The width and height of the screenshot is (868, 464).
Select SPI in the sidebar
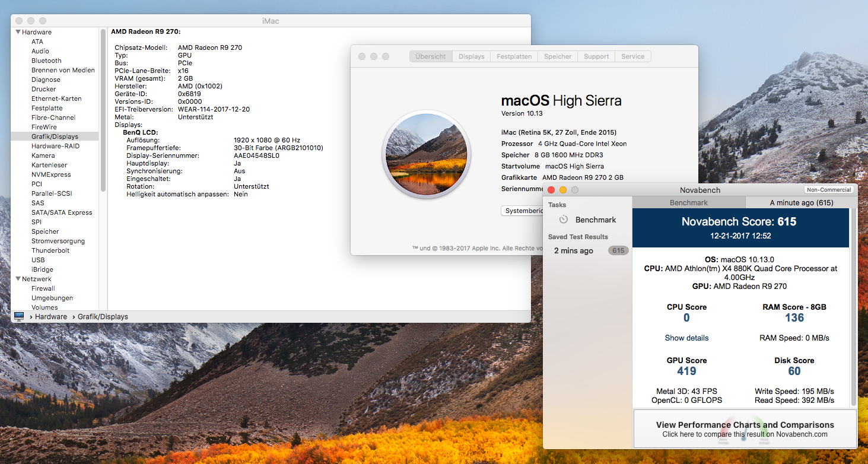pos(36,222)
